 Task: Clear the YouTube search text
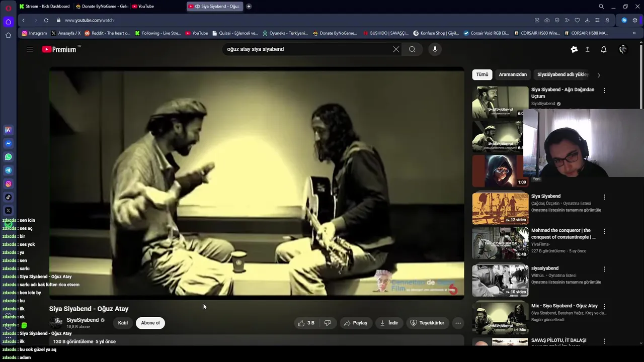(396, 49)
